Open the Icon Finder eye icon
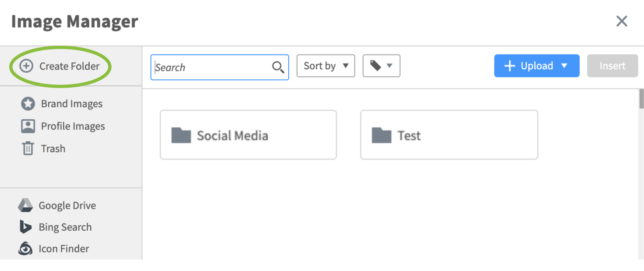The height and width of the screenshot is (271, 644). [25, 248]
